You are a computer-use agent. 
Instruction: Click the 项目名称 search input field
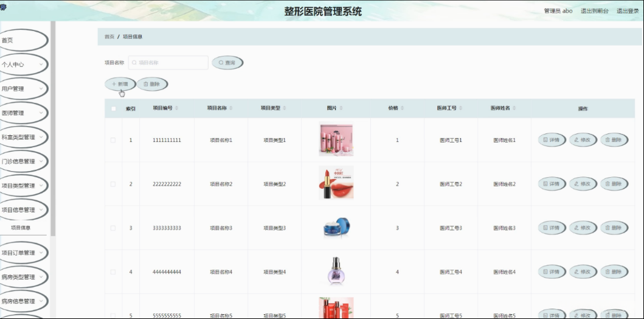pyautogui.click(x=168, y=63)
